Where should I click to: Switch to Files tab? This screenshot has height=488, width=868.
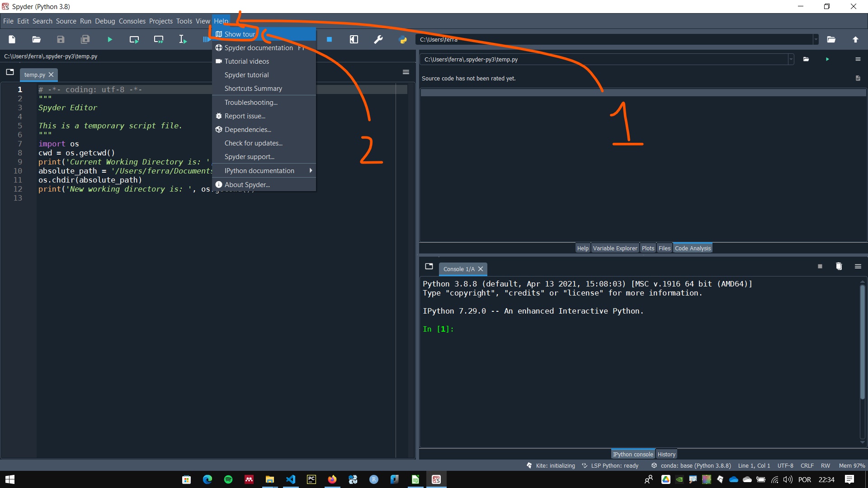665,249
